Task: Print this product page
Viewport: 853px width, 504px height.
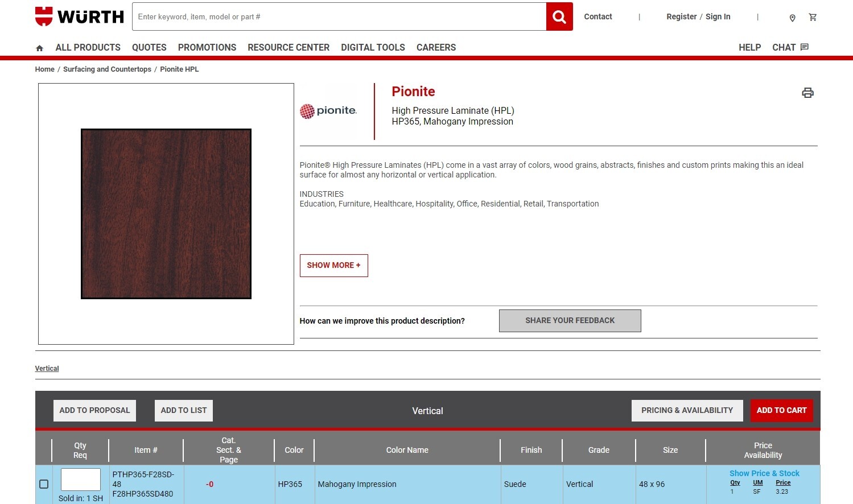Action: click(807, 92)
